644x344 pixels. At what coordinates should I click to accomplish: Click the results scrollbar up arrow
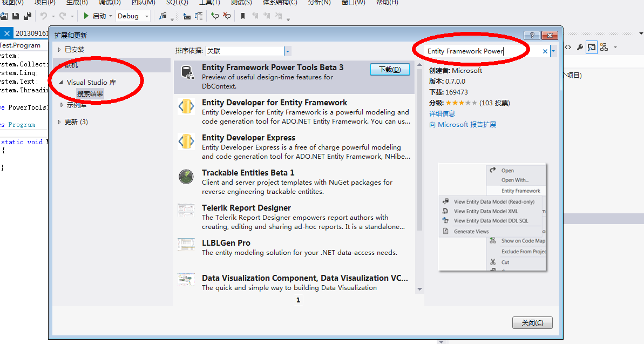pos(420,64)
